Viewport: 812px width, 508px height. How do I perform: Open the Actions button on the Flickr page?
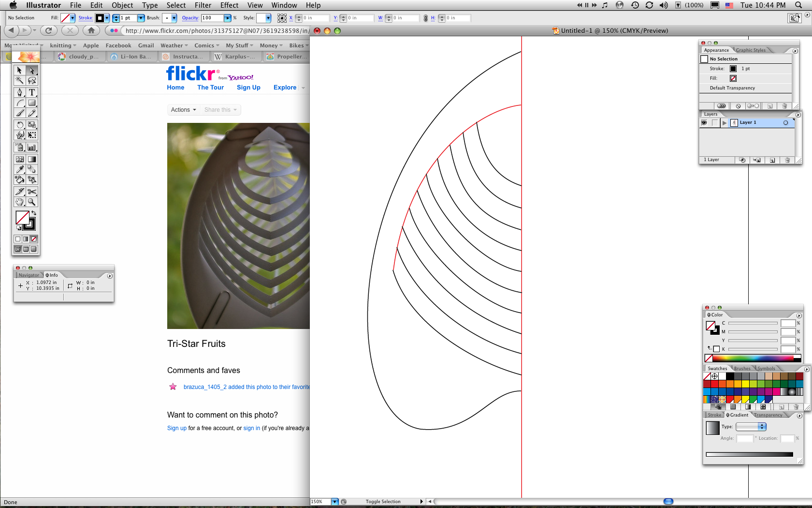click(183, 110)
